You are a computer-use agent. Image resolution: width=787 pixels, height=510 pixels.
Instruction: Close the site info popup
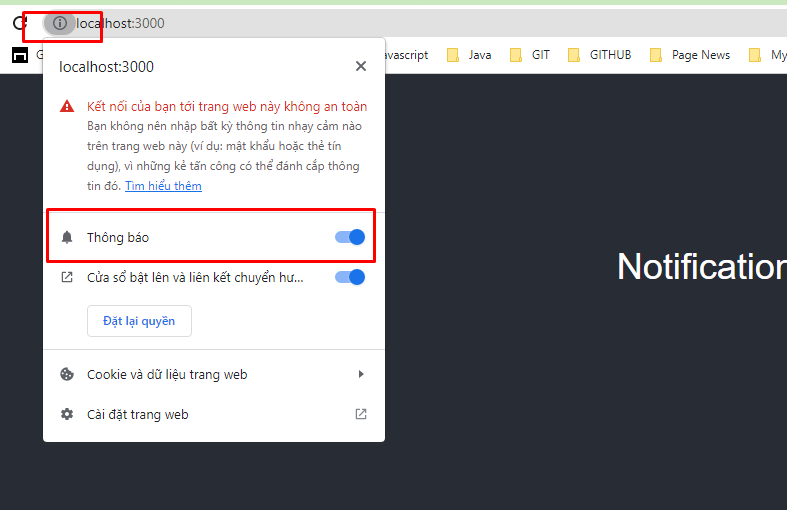(360, 66)
